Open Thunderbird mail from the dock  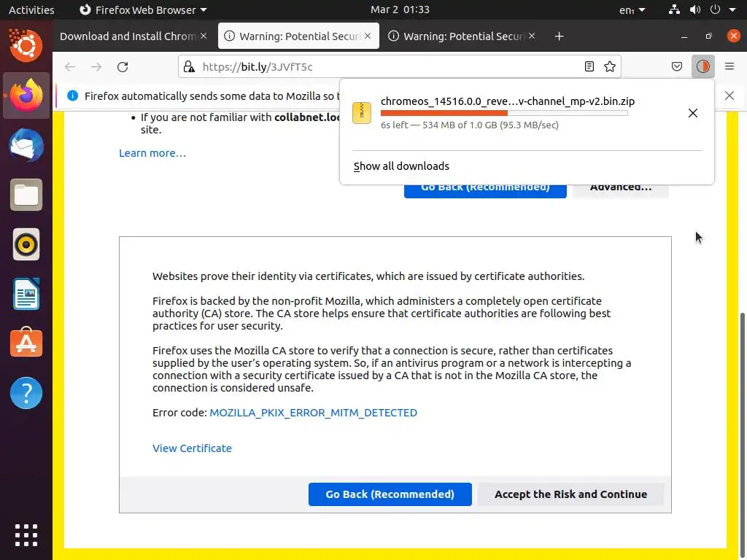coord(26,145)
